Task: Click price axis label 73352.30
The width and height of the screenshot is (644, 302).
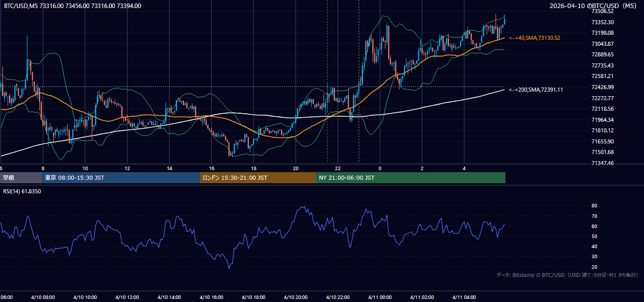Action: [602, 22]
